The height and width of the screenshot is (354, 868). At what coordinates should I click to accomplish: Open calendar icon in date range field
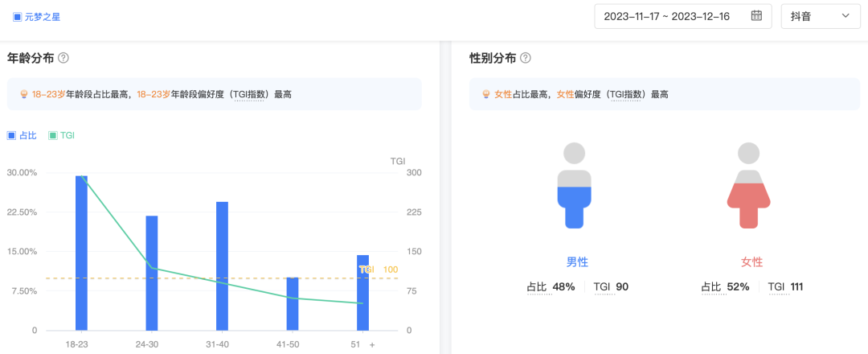point(756,16)
